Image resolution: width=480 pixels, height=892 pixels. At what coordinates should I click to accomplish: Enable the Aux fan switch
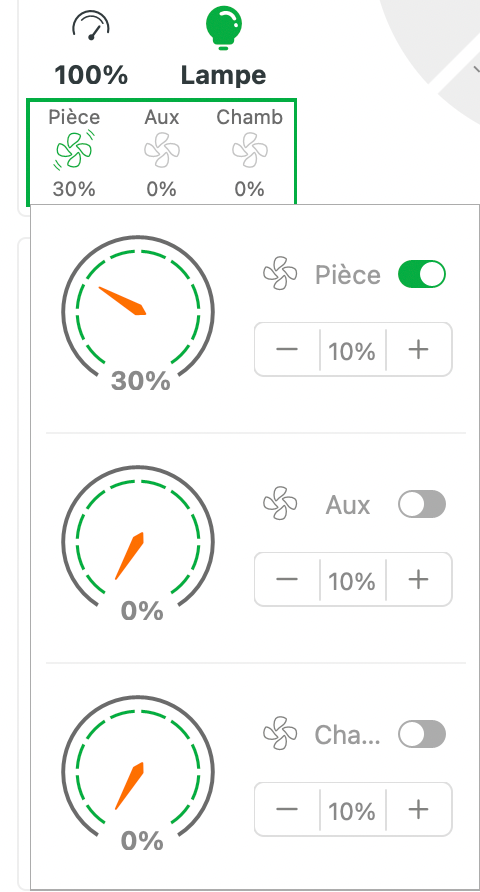pos(422,504)
